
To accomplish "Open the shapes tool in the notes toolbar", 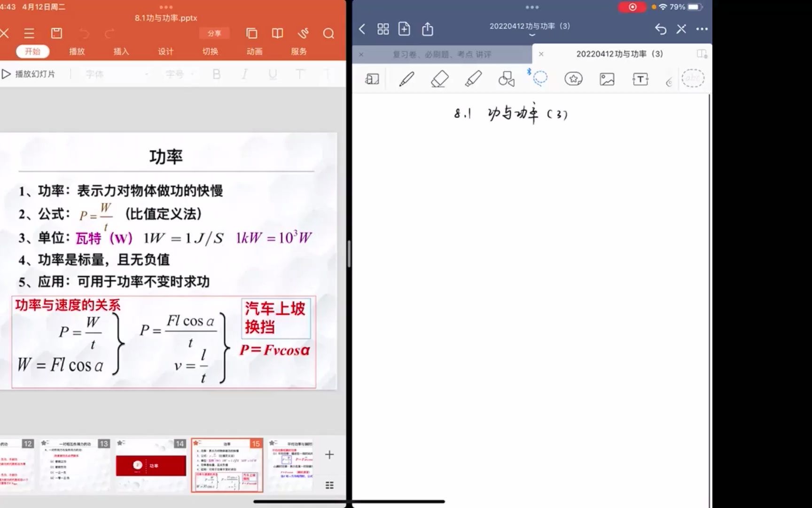I will 506,79.
